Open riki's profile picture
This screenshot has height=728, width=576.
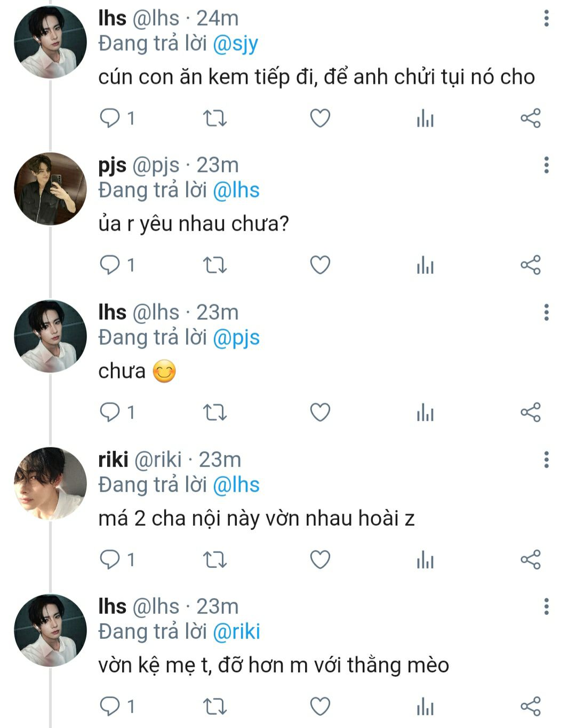pyautogui.click(x=50, y=483)
